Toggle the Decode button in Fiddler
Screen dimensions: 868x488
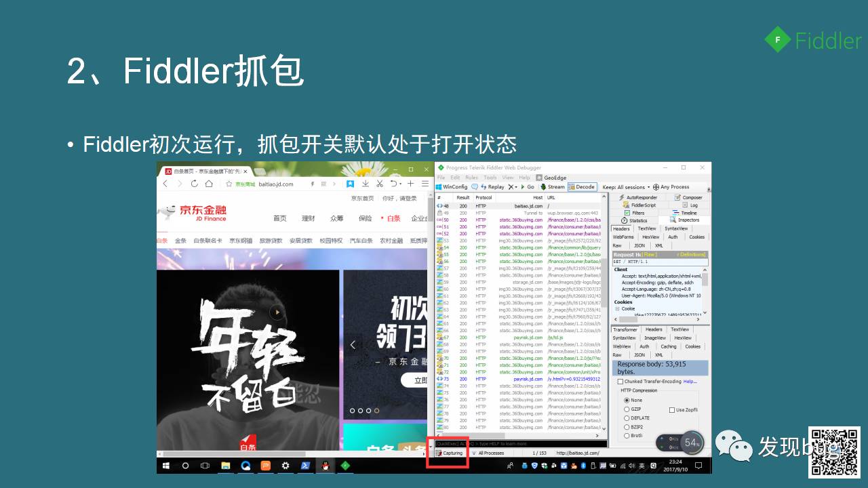[x=582, y=186]
